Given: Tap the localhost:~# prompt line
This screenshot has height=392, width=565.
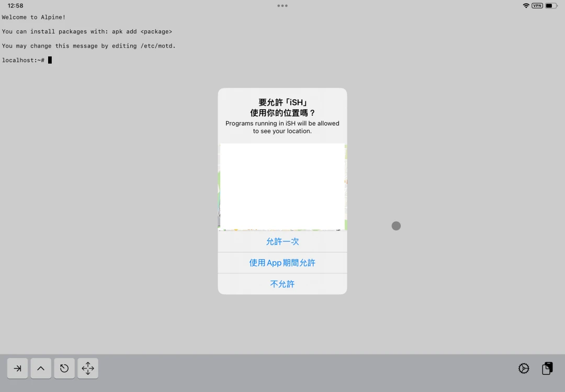Looking at the screenshot, I should coord(27,60).
